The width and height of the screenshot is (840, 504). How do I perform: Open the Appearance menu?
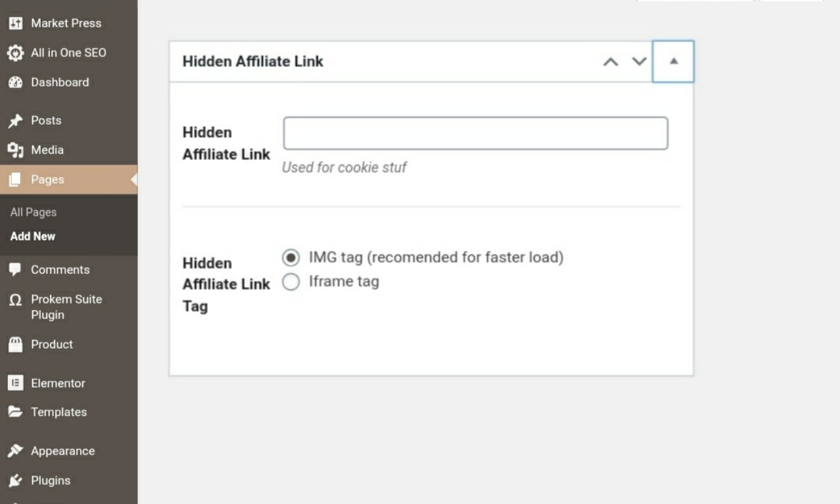tap(62, 451)
